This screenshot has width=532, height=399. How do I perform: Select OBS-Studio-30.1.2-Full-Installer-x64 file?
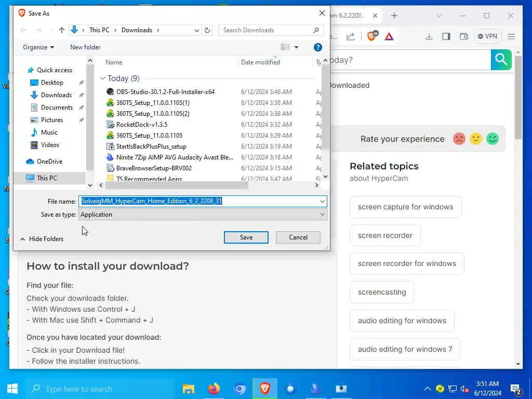pyautogui.click(x=165, y=92)
